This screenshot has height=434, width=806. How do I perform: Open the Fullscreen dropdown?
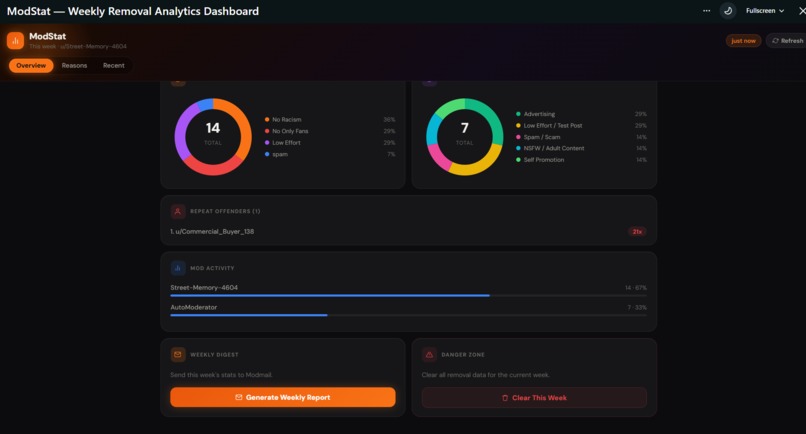coord(765,10)
